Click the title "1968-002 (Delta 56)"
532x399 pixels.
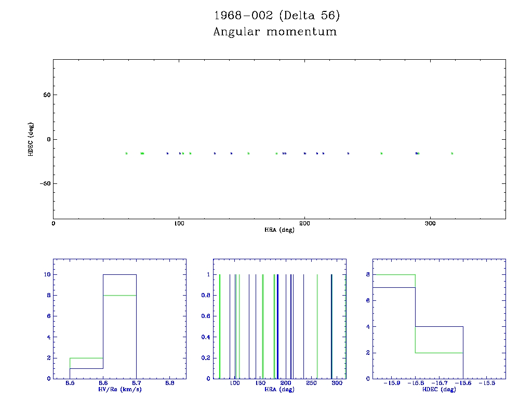coord(276,16)
